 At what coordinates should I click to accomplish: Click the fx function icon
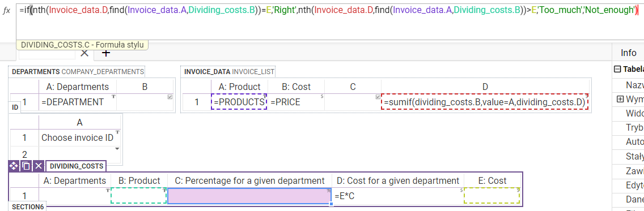coord(6,11)
